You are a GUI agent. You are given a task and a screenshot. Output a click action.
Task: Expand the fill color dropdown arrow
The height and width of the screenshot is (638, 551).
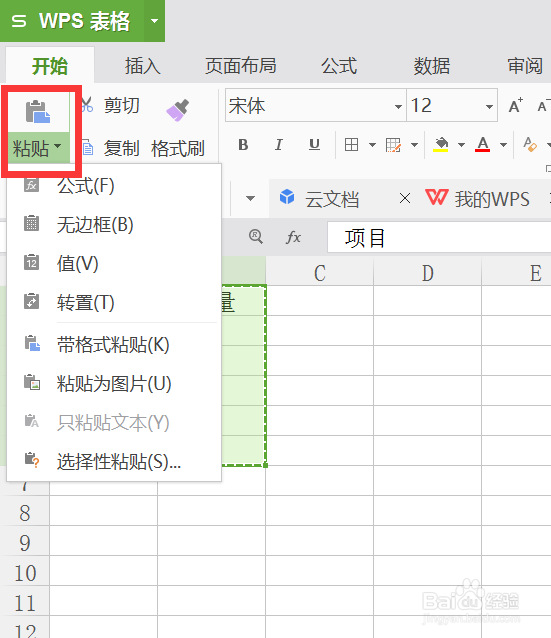pos(461,145)
